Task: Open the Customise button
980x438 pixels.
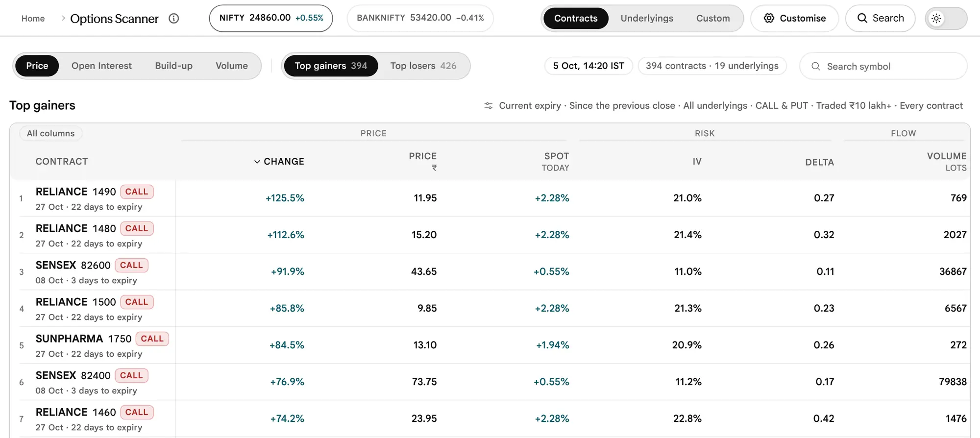Action: pyautogui.click(x=795, y=19)
